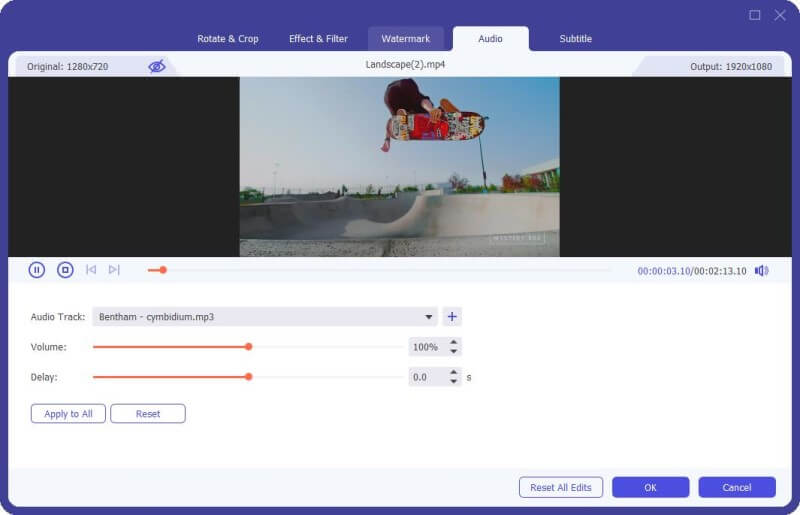The width and height of the screenshot is (800, 515).
Task: Pause the video playback
Action: [x=37, y=270]
